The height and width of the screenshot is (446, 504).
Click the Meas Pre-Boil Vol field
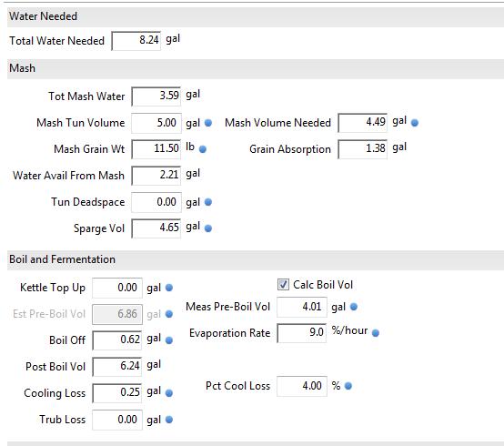[302, 307]
